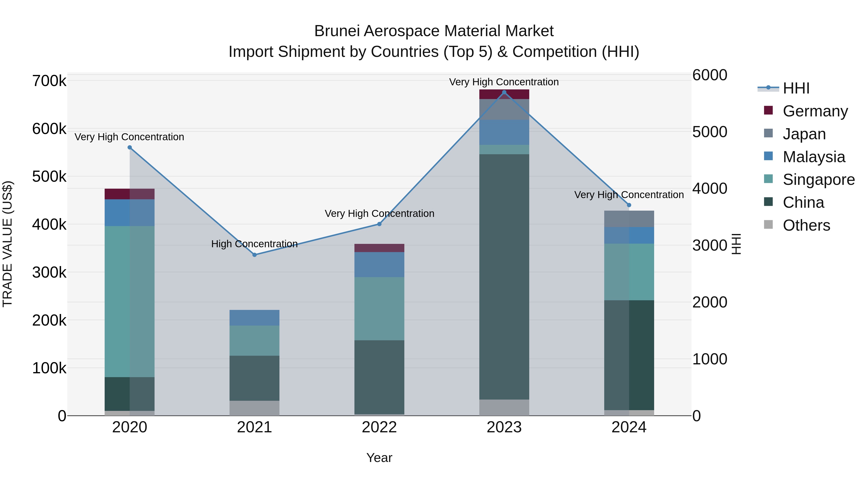Click the 2021 Malaysia bar segment
Viewport: 868px width, 488px height.
click(x=254, y=318)
